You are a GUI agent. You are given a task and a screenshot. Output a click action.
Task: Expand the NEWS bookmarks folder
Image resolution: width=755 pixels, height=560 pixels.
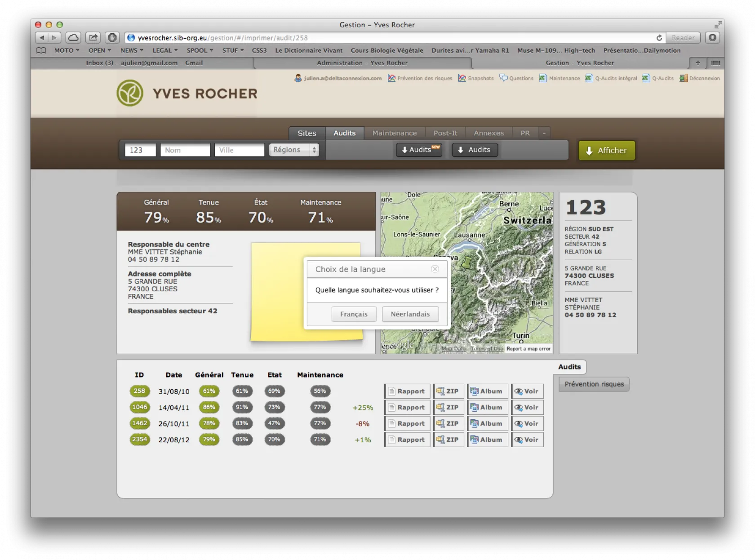tap(132, 50)
